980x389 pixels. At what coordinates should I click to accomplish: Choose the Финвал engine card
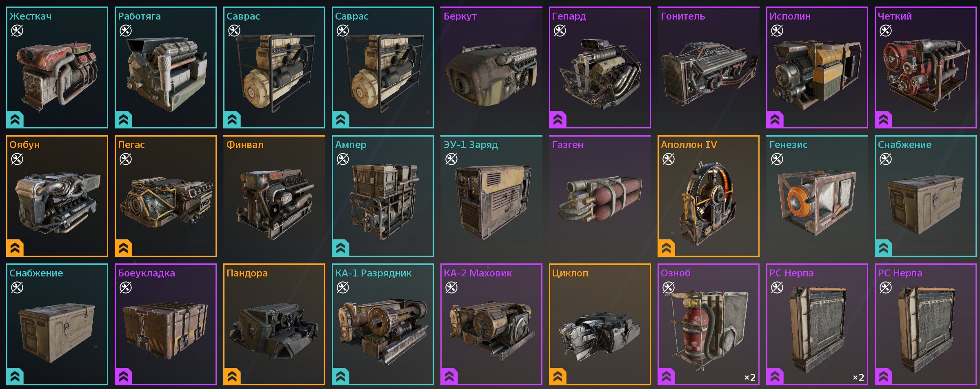[274, 196]
